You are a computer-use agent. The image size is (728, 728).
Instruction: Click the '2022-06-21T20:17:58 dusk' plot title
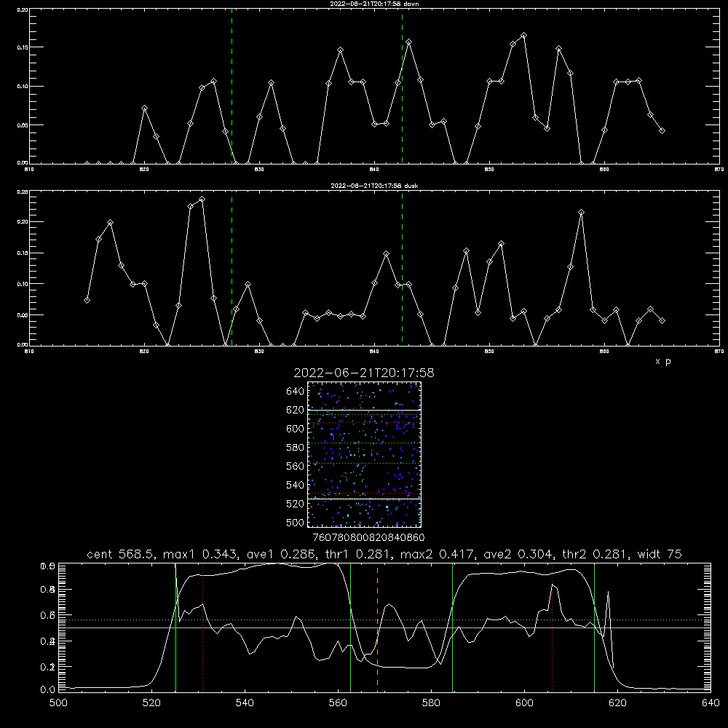374,186
